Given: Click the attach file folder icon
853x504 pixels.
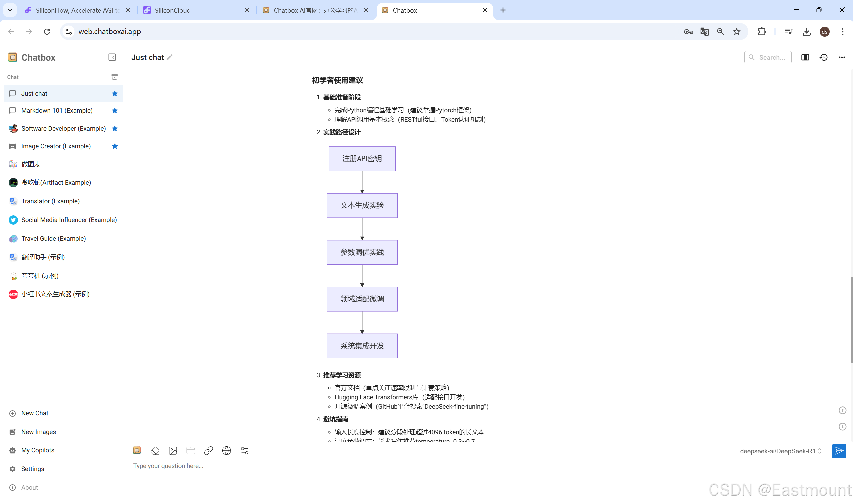Looking at the screenshot, I should [x=191, y=451].
